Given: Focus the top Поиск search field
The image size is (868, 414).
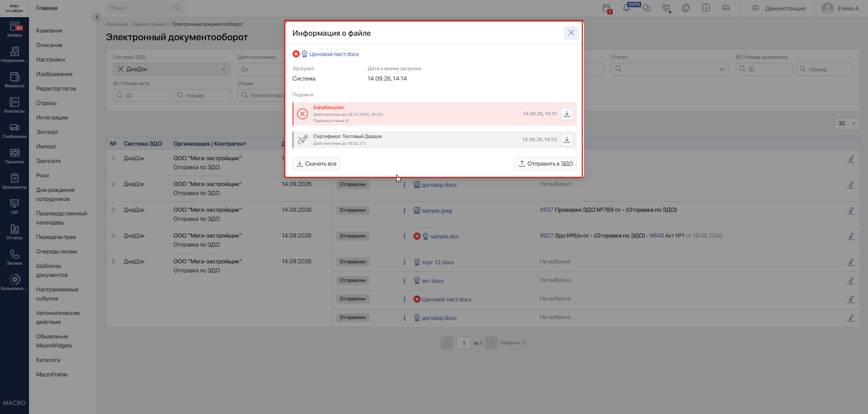Looking at the screenshot, I should tap(146, 8).
